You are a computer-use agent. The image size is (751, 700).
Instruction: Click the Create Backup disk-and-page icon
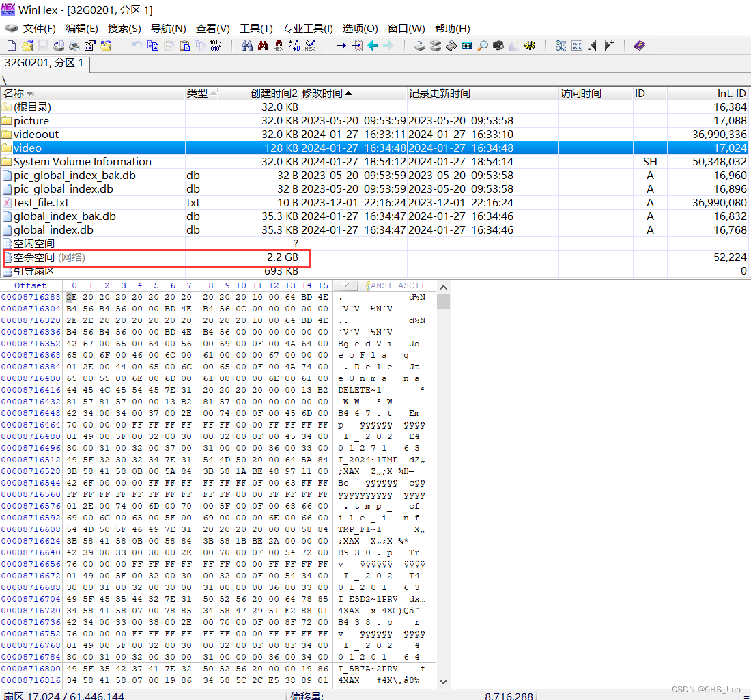coord(59,46)
